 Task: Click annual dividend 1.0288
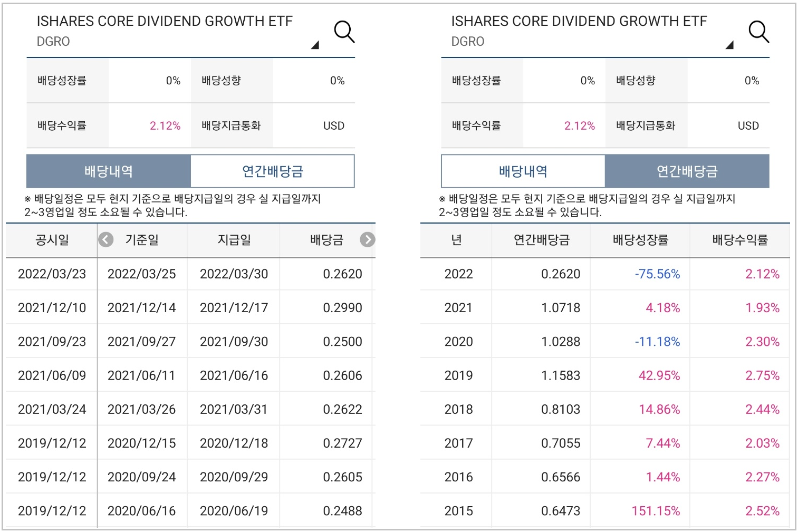tap(561, 342)
